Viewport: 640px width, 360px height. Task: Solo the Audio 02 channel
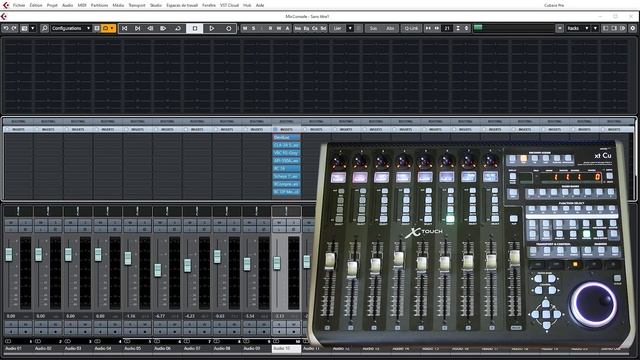(55, 222)
